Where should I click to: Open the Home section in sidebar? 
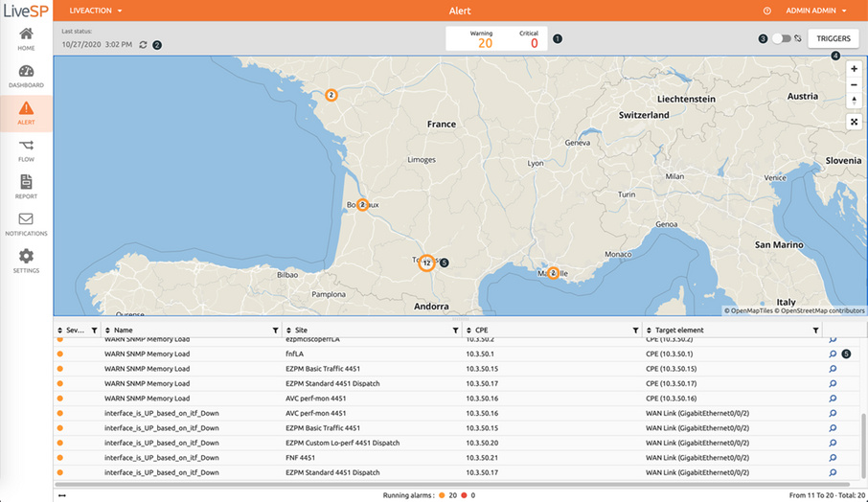[x=26, y=39]
